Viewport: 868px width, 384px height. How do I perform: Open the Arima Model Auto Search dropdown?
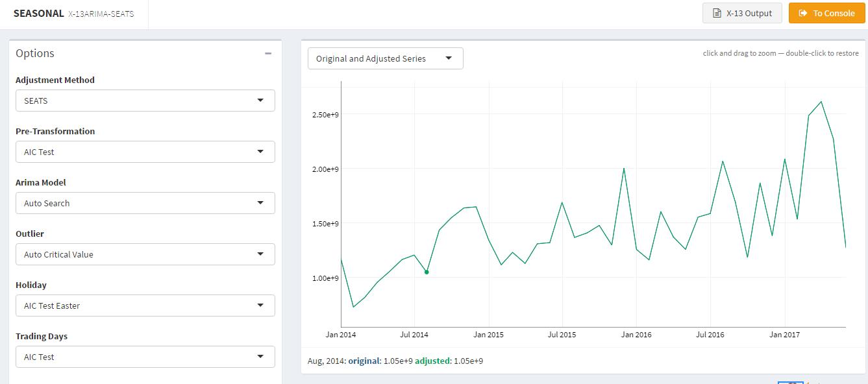(x=145, y=203)
